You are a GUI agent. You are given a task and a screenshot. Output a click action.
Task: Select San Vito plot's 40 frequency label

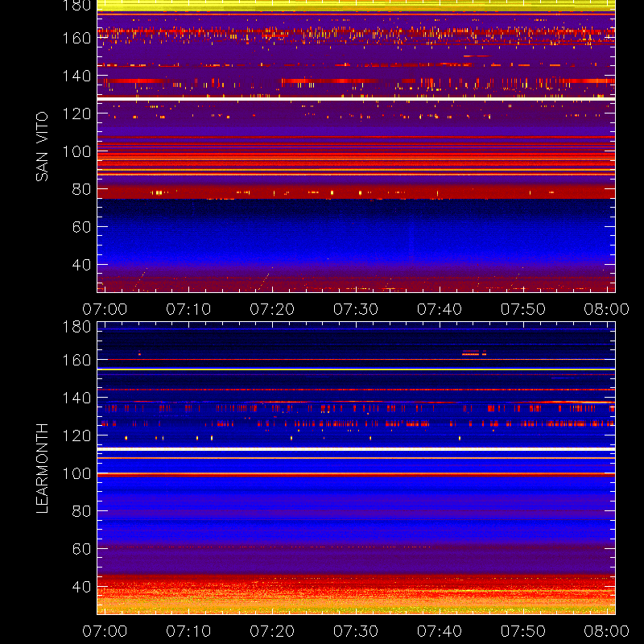point(81,265)
